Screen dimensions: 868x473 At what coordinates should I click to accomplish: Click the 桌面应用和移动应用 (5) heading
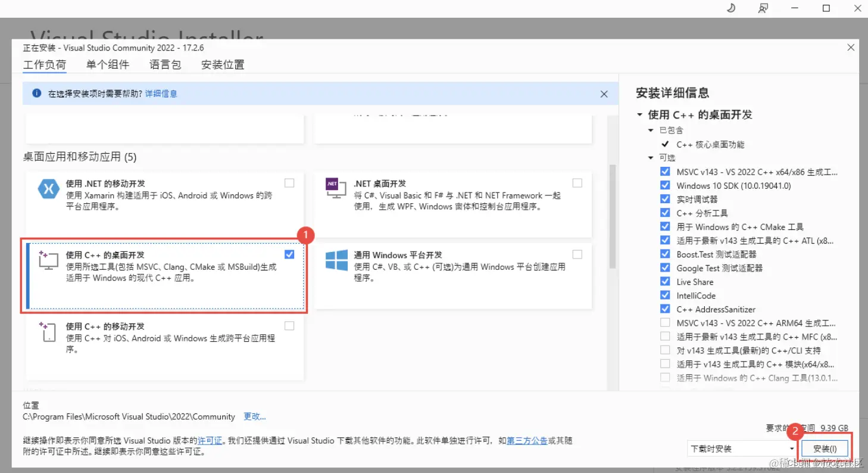click(x=80, y=157)
